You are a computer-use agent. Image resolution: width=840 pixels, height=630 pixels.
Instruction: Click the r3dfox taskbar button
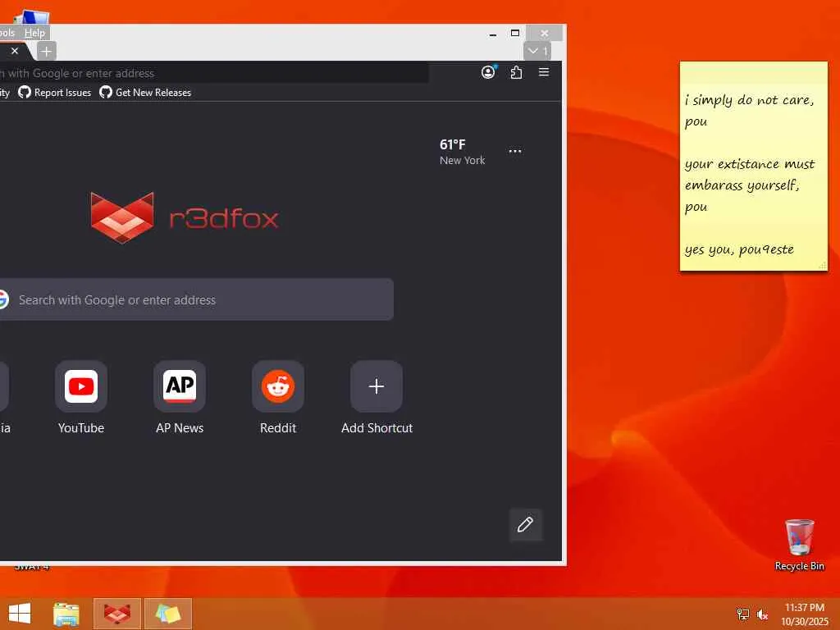click(117, 614)
